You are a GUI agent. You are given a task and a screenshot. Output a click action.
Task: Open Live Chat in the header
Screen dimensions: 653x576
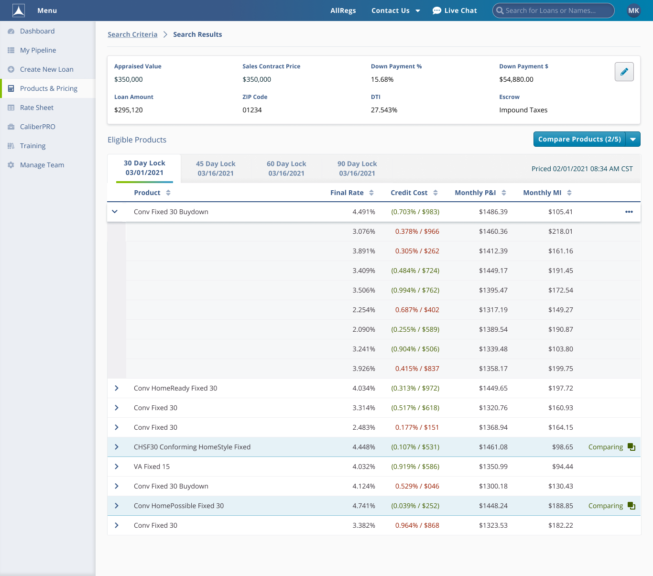[454, 10]
